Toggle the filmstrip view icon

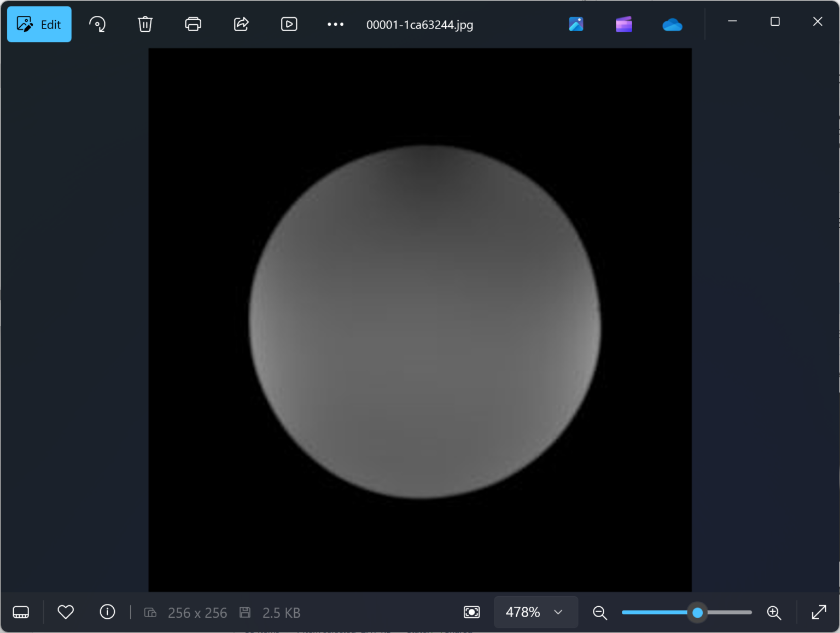pos(21,612)
